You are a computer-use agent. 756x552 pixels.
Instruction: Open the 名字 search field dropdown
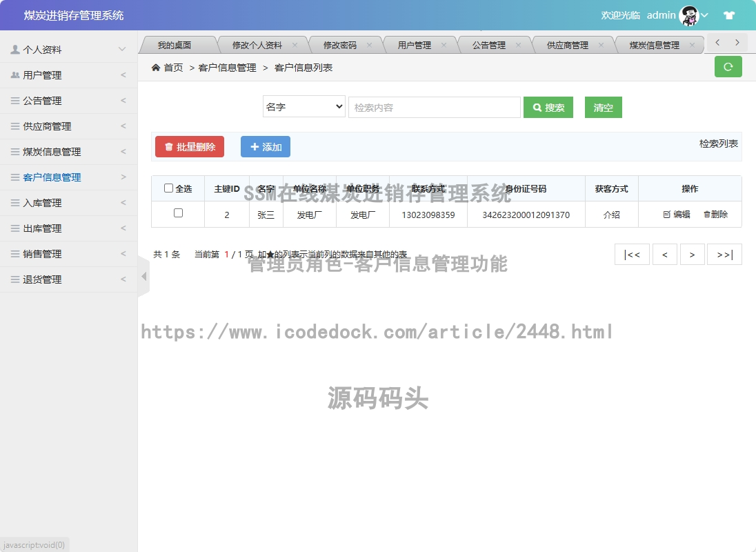pos(304,106)
